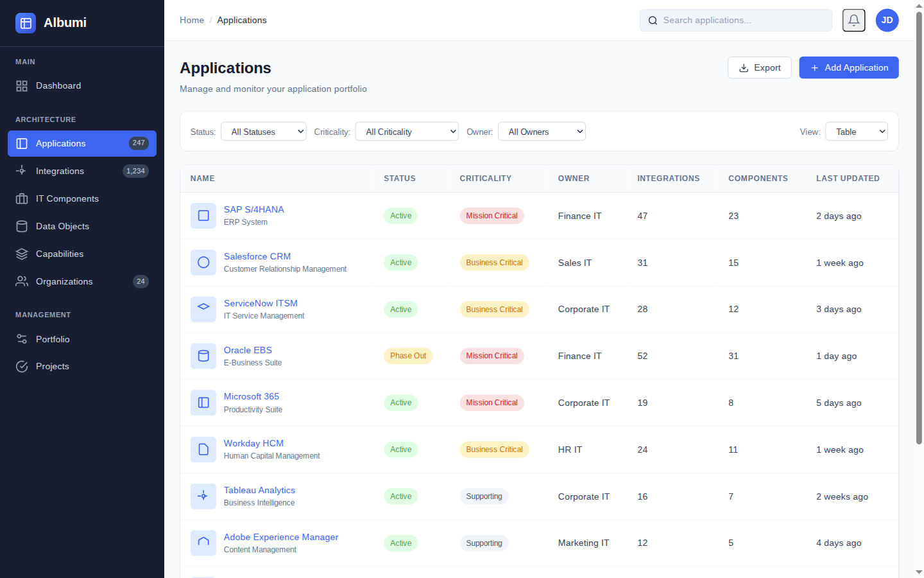Click inside the search applications field
This screenshot has width=924, height=578.
(x=735, y=20)
